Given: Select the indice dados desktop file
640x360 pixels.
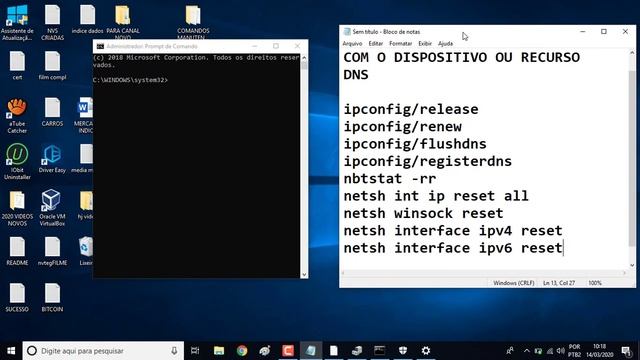Looking at the screenshot, I should 87,19.
